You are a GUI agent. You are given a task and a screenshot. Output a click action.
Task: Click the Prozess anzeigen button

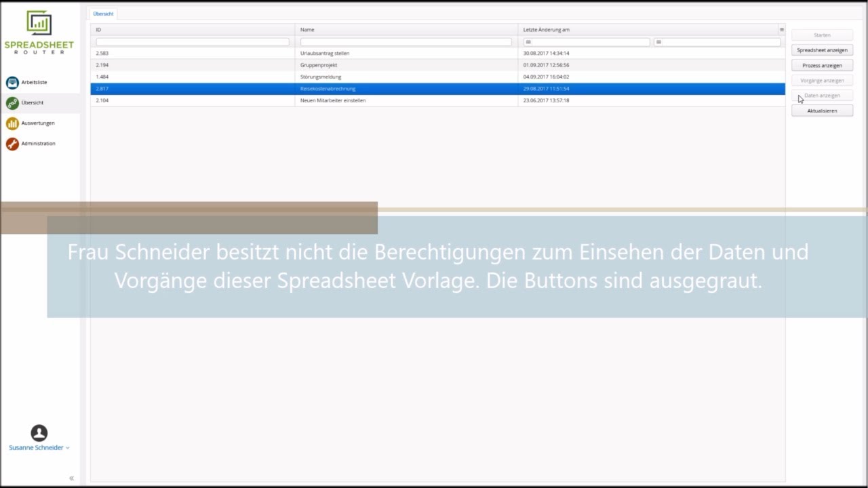[x=822, y=65]
